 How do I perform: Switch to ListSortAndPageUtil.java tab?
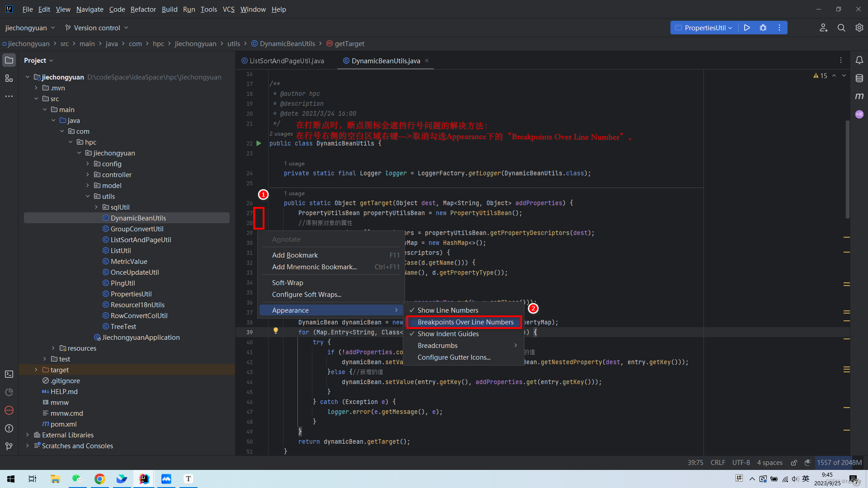pos(286,61)
